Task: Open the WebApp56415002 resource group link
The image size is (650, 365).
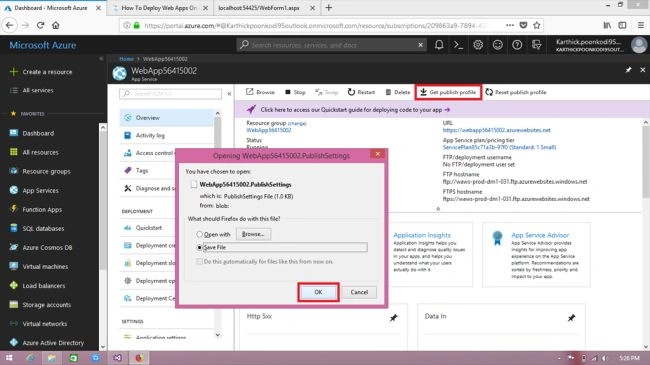Action: pos(269,130)
